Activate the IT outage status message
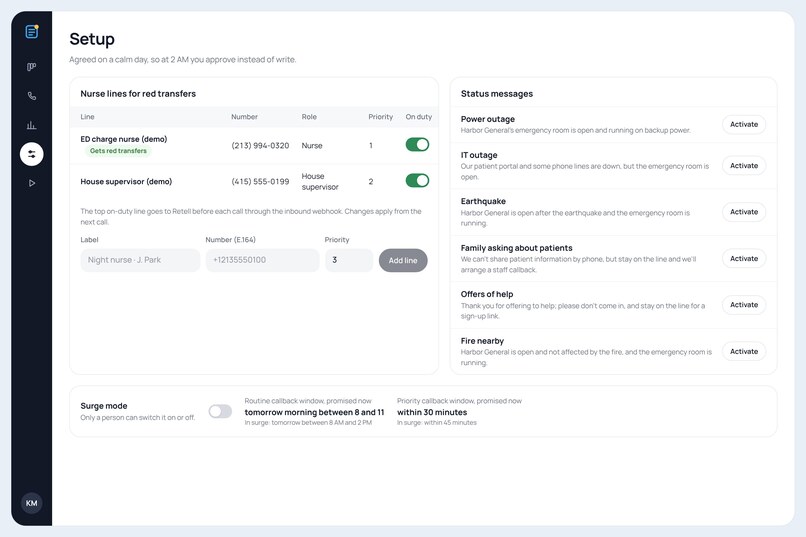Screen dimensions: 806x537 [x=744, y=165]
